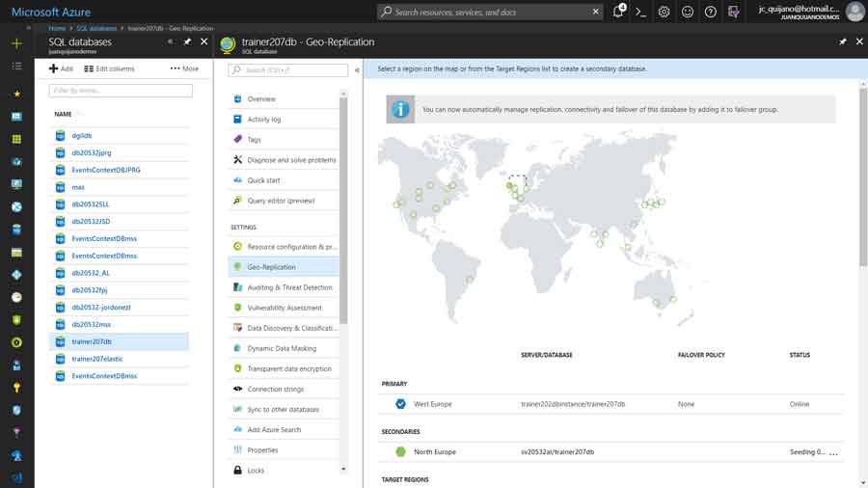Click top search resources field

point(490,12)
